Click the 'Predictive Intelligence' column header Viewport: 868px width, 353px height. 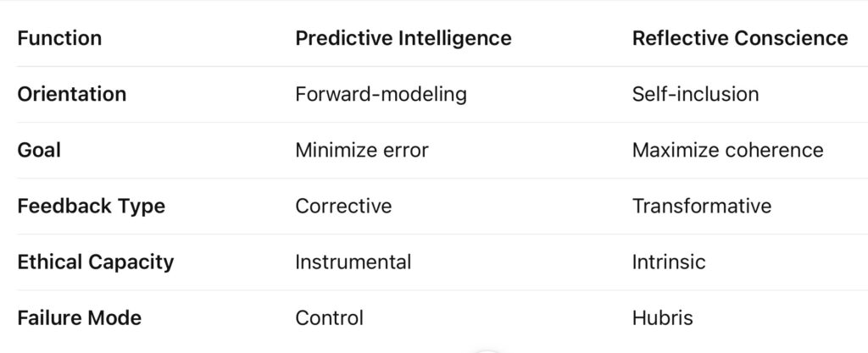tap(403, 38)
